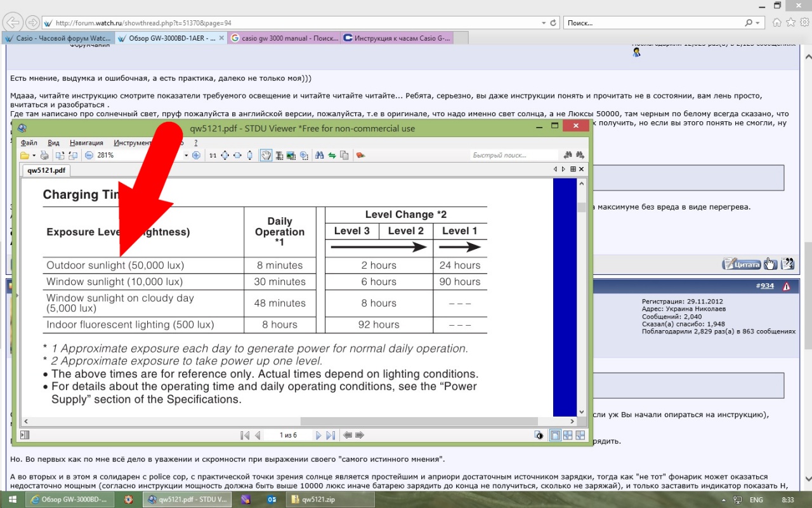Image resolution: width=812 pixels, height=508 pixels.
Task: Expand the open file dropdown arrow
Action: (x=33, y=155)
